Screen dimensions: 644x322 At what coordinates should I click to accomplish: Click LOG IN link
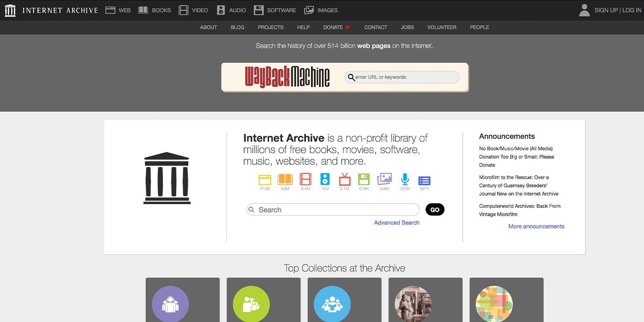point(632,10)
